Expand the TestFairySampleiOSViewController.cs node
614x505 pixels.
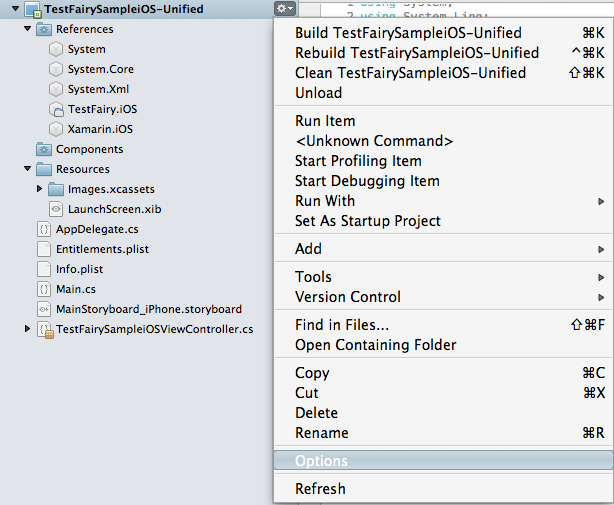click(28, 329)
